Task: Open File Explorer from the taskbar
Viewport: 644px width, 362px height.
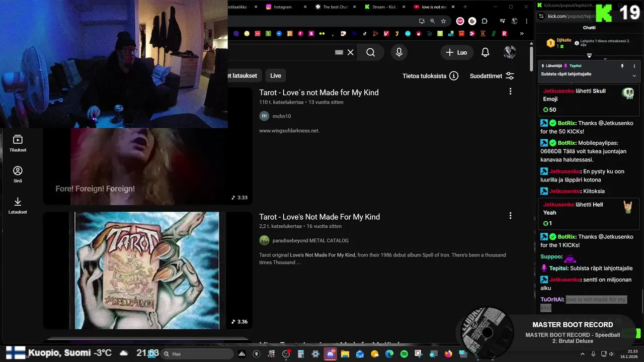Action: tap(345, 354)
